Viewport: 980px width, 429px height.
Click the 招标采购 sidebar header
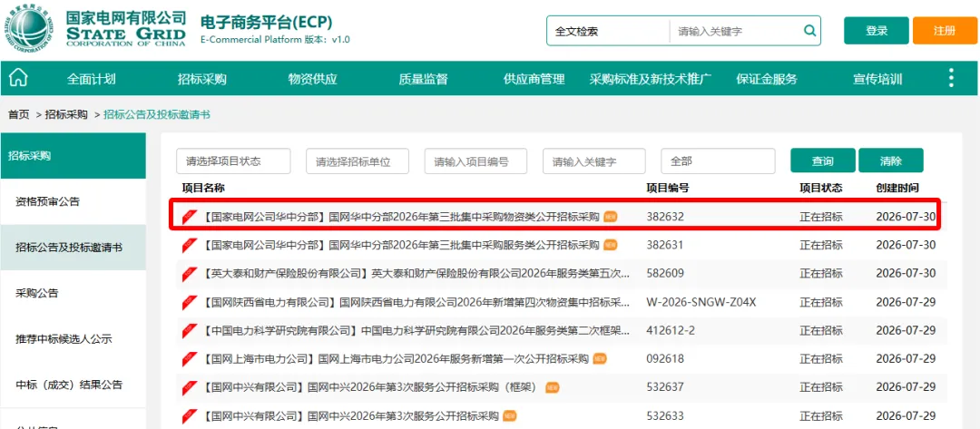(x=73, y=155)
